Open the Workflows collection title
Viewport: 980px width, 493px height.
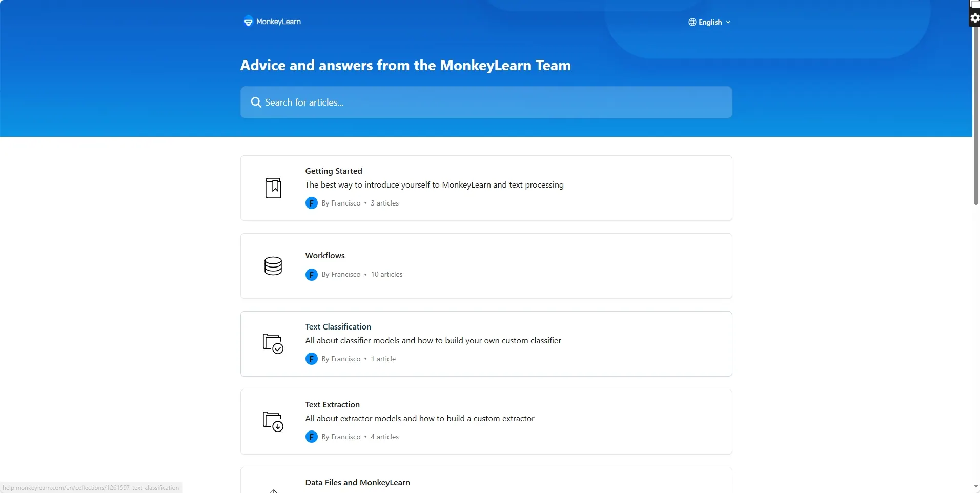(x=325, y=255)
